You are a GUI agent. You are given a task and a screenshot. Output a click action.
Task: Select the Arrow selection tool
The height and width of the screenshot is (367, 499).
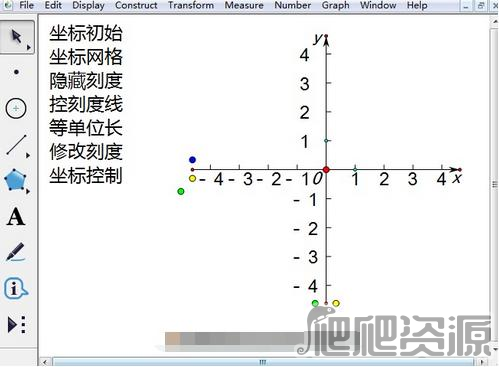click(16, 36)
